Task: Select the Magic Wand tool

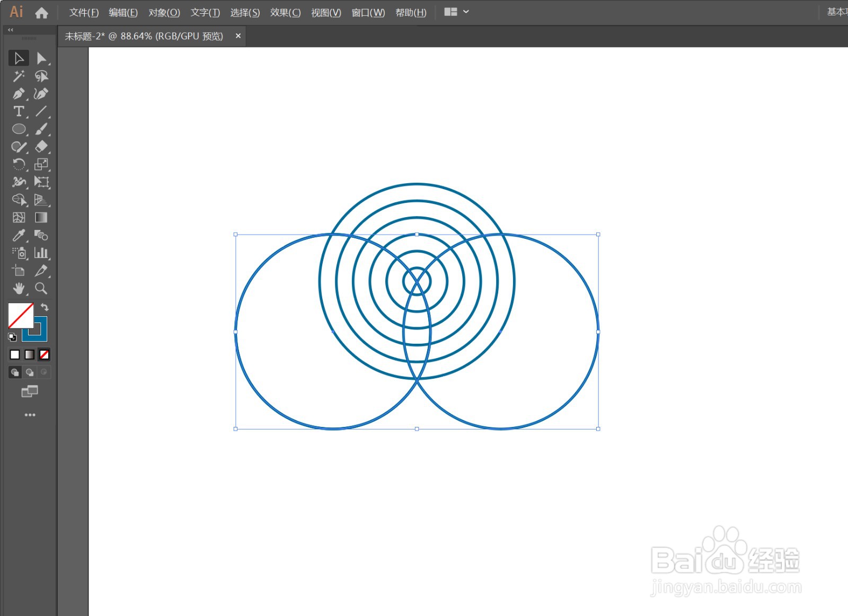Action: coord(19,76)
